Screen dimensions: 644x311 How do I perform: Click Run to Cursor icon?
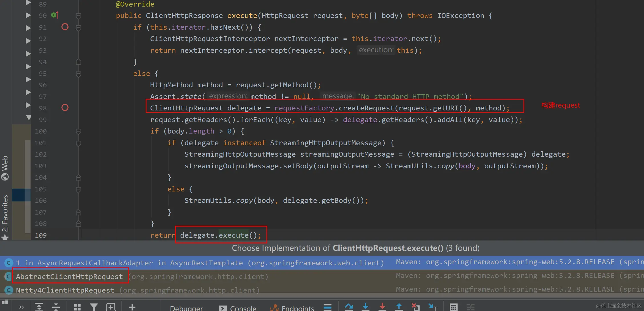pos(432,307)
